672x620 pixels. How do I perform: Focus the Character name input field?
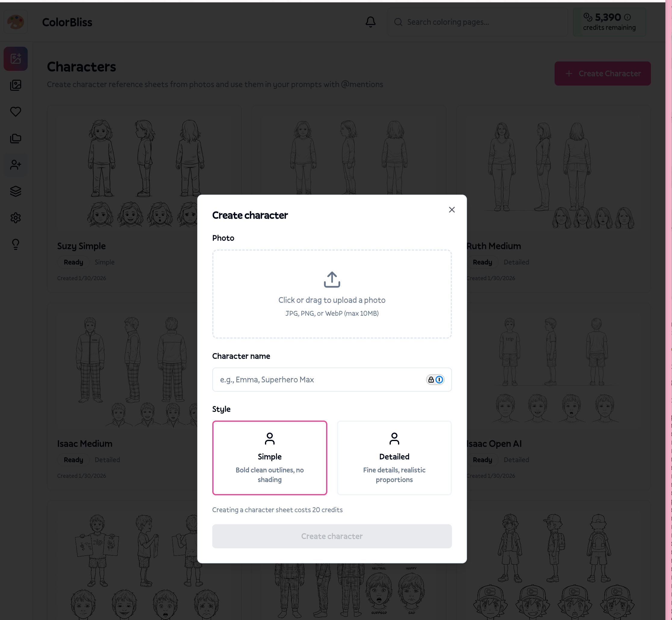319,380
